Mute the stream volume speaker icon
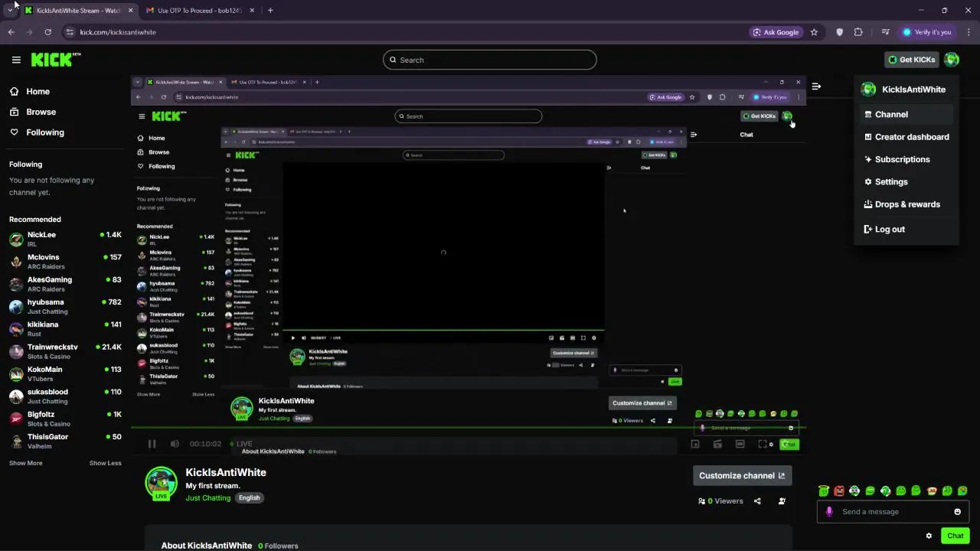Screen dimensions: 980x551 tap(175, 444)
